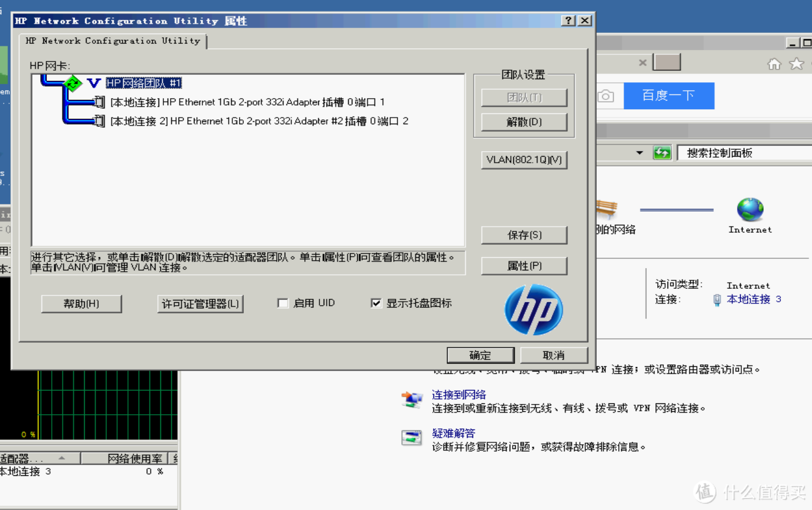
Task: Uncheck the 显示托盘图标 checkbox
Action: [376, 303]
